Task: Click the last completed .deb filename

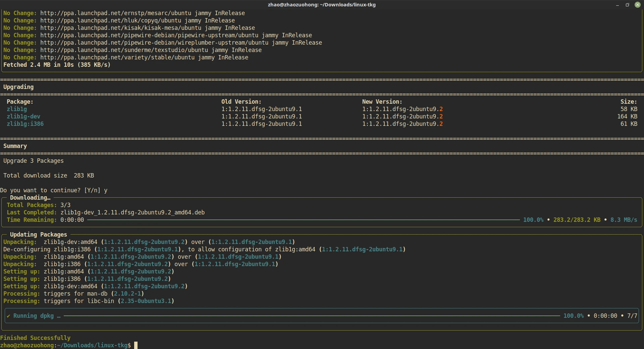Action: coord(132,212)
